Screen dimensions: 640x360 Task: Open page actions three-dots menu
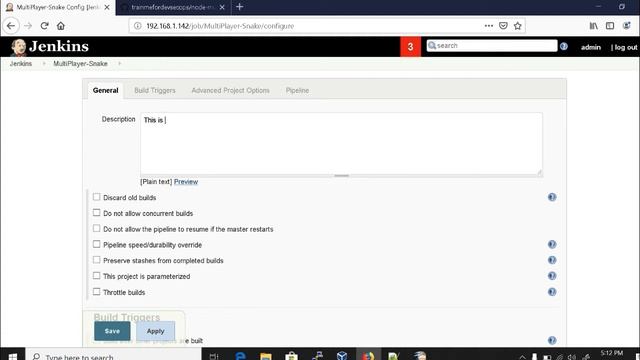pyautogui.click(x=489, y=26)
